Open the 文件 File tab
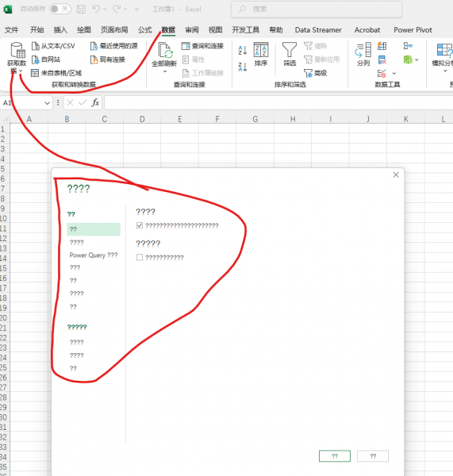This screenshot has height=476, width=453. pyautogui.click(x=12, y=30)
